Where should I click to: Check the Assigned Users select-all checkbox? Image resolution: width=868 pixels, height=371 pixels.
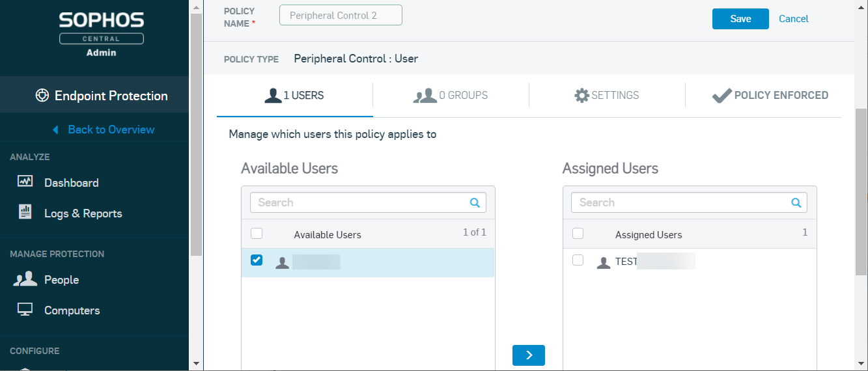click(578, 233)
